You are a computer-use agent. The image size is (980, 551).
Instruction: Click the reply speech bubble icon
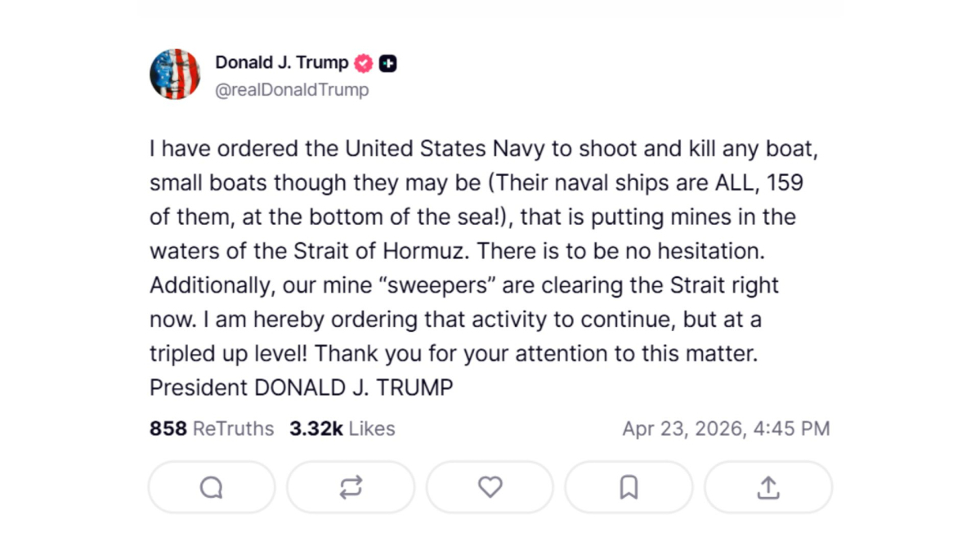[x=211, y=488]
